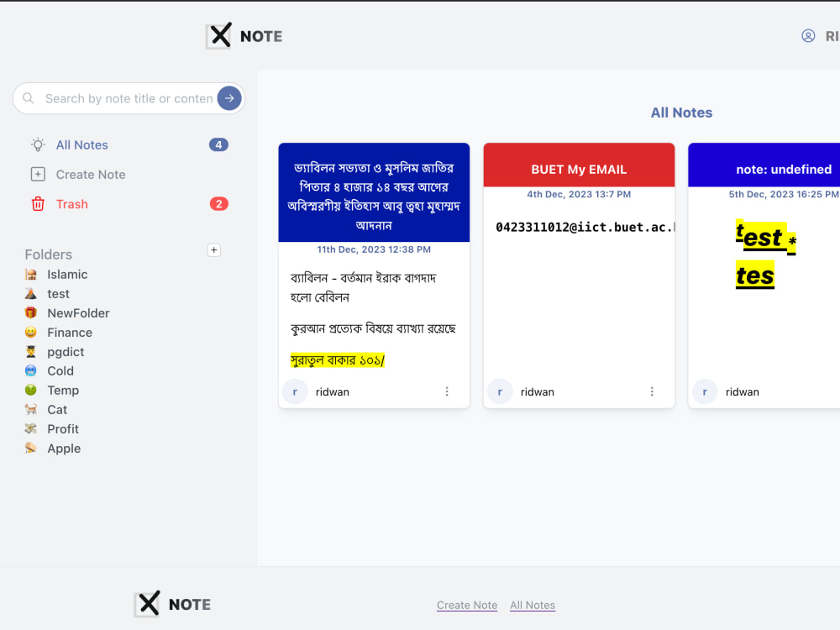840x630 pixels.
Task: Click the All Notes count badge 4
Action: [x=218, y=144]
